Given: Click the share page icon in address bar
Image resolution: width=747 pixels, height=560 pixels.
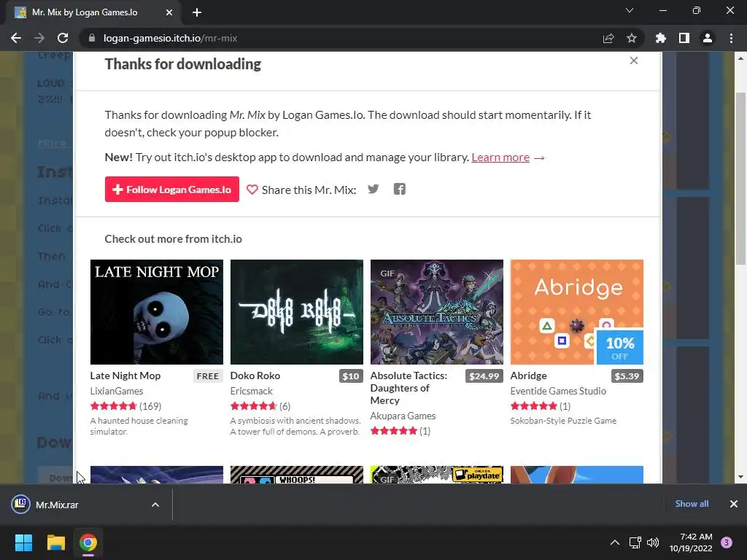Looking at the screenshot, I should pyautogui.click(x=608, y=38).
